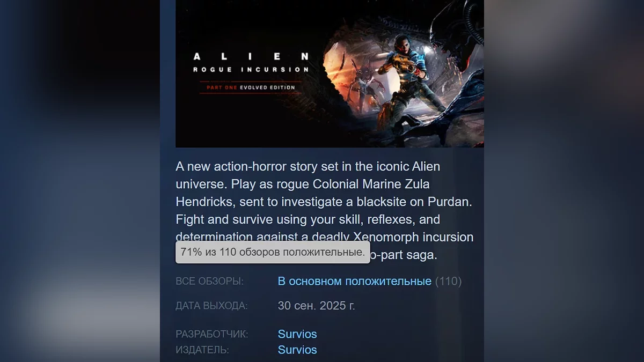Click the ALIEN title logo in banner
The image size is (644, 362).
251,56
